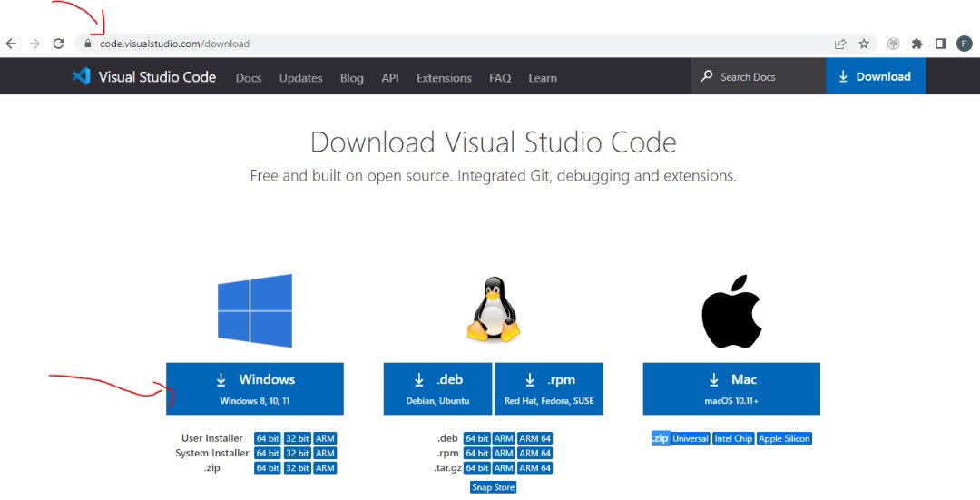This screenshot has width=980, height=500.
Task: Open the API navigation item
Action: [x=390, y=78]
